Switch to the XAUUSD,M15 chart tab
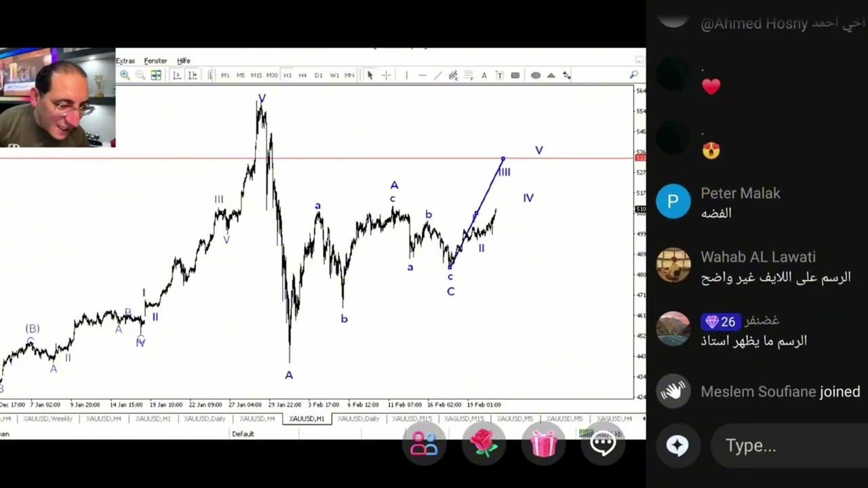The height and width of the screenshot is (488, 868). (412, 419)
